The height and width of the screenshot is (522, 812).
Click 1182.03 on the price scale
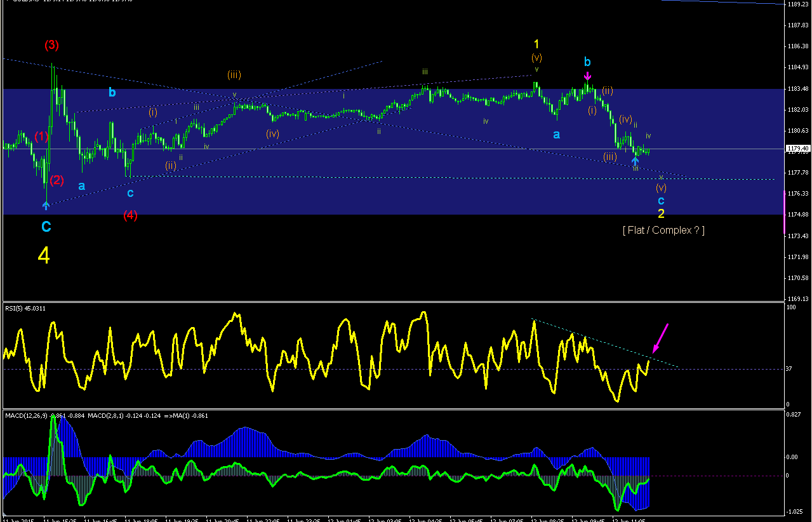click(x=797, y=110)
